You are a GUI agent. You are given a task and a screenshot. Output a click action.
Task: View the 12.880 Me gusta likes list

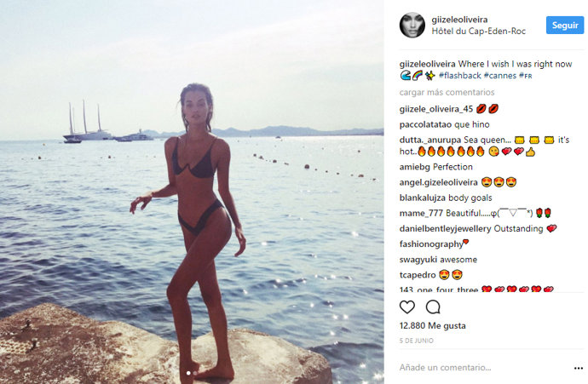pos(432,325)
